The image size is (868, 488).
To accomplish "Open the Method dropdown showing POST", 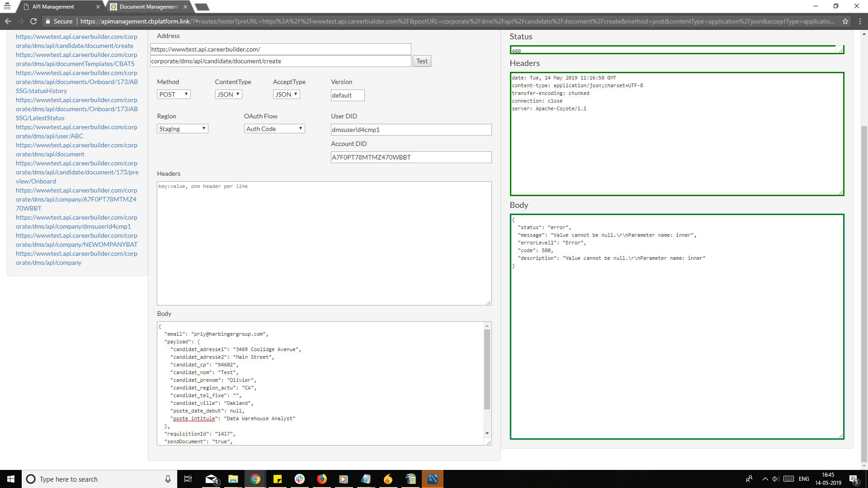I will pos(174,94).
